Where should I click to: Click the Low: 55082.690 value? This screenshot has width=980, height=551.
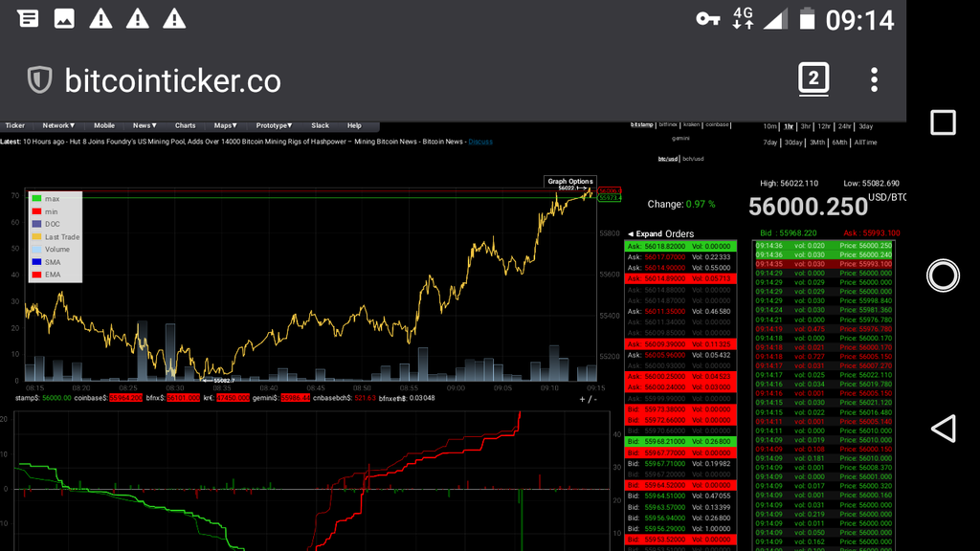pos(871,183)
